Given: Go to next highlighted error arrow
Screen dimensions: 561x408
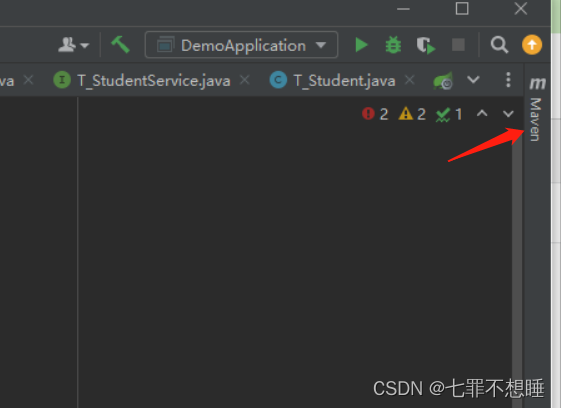Looking at the screenshot, I should point(508,114).
